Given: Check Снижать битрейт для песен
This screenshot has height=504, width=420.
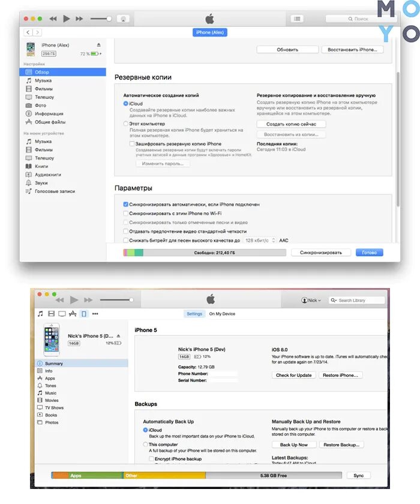Looking at the screenshot, I should 125,240.
